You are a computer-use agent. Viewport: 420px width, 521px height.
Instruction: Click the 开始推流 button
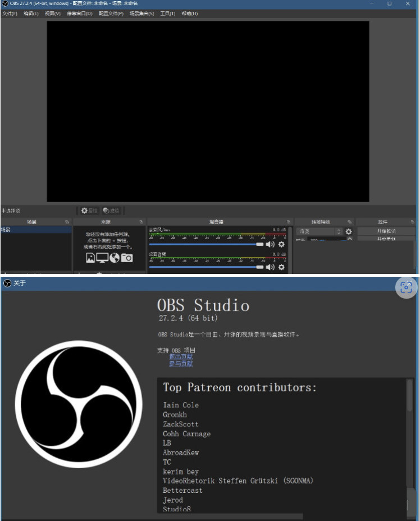tap(386, 231)
